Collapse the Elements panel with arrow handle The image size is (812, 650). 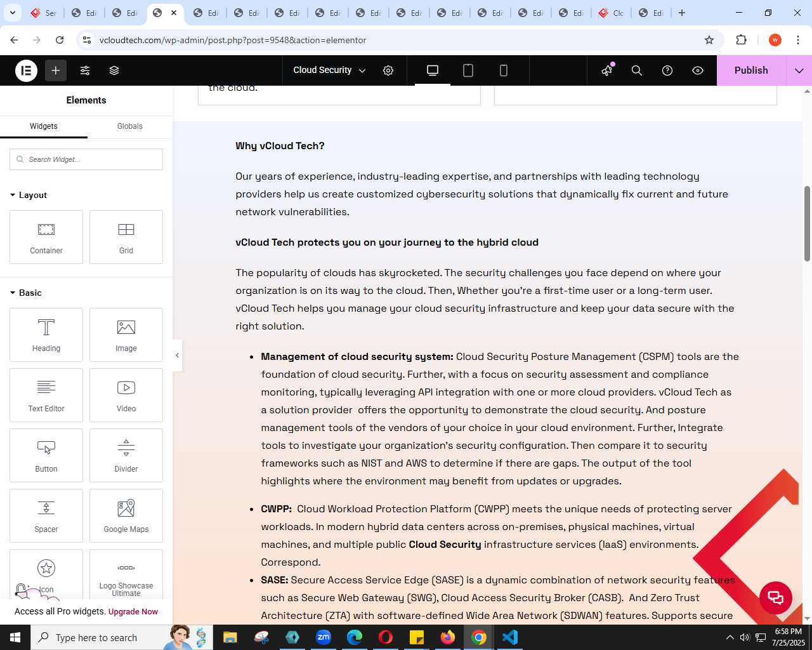pyautogui.click(x=177, y=355)
